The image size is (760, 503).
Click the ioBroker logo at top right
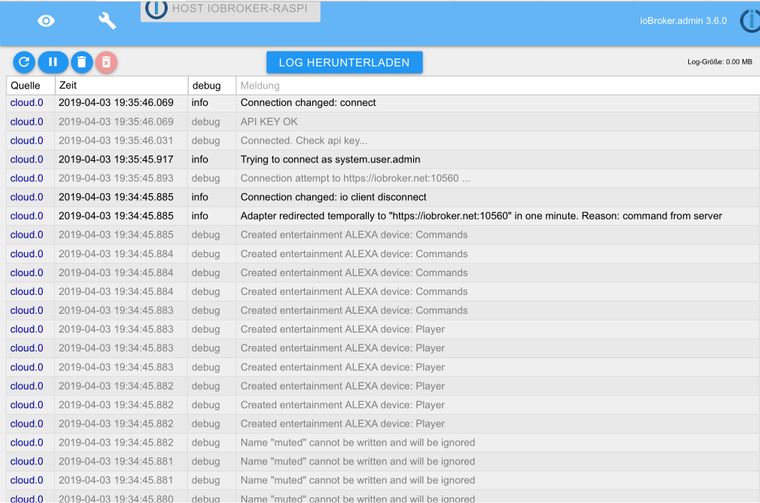coord(750,20)
